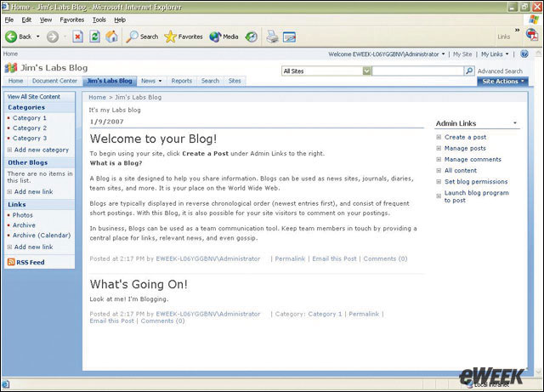Click the icon beside Add new category
The width and height of the screenshot is (544, 392).
coord(9,150)
